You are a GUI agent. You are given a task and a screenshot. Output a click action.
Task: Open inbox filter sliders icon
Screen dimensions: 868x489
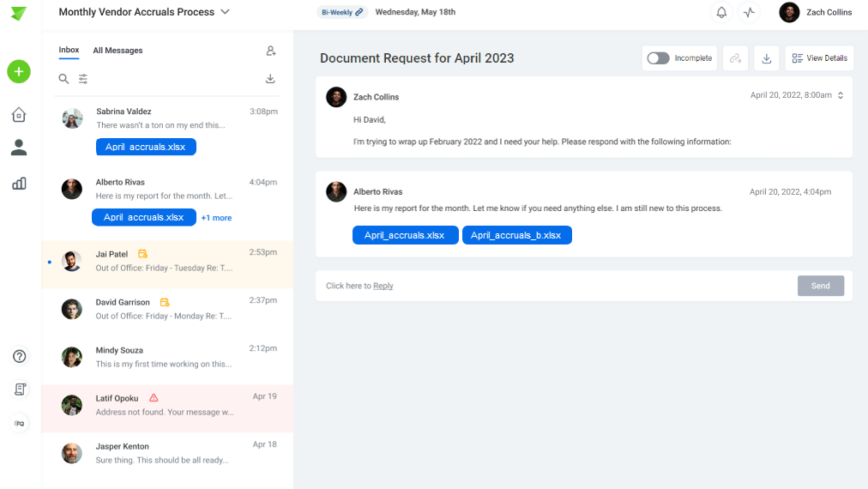tap(83, 79)
